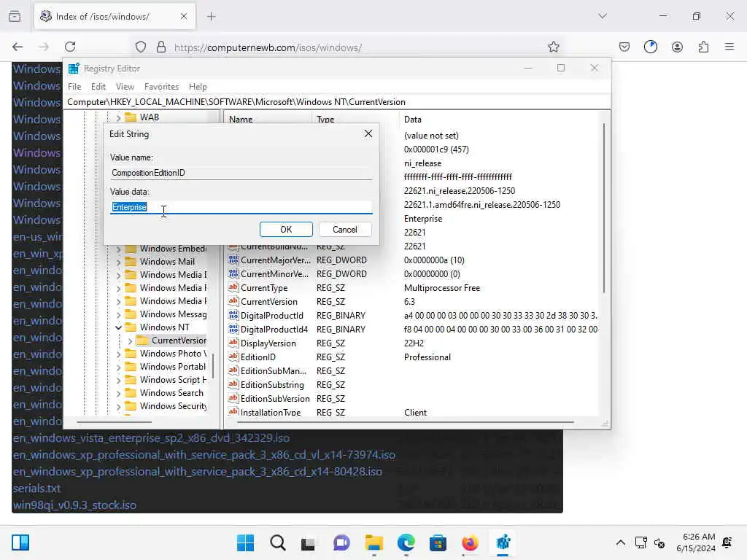Image resolution: width=747 pixels, height=560 pixels.
Task: Click the Firefox forward arrow
Action: 44,47
